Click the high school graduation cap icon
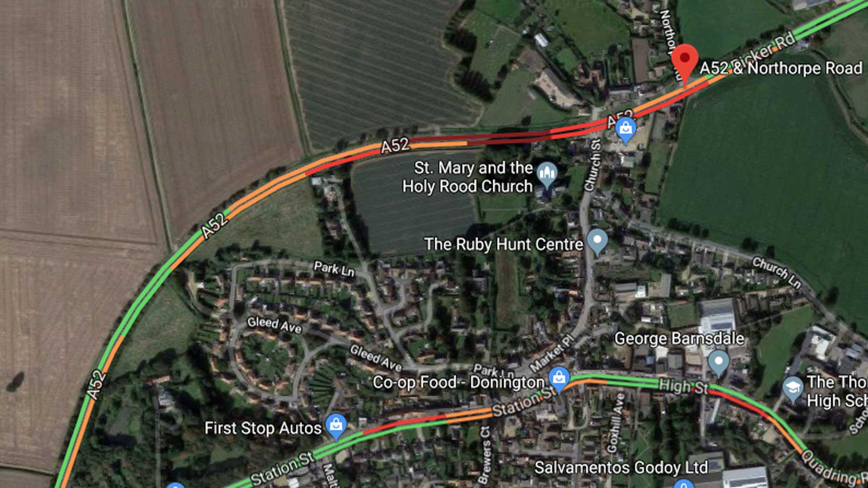 point(792,389)
